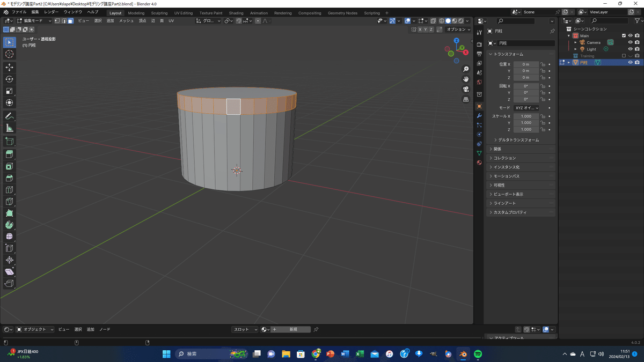Toggle Main collection exclude checkbox
The width and height of the screenshot is (644, 362).
click(624, 36)
